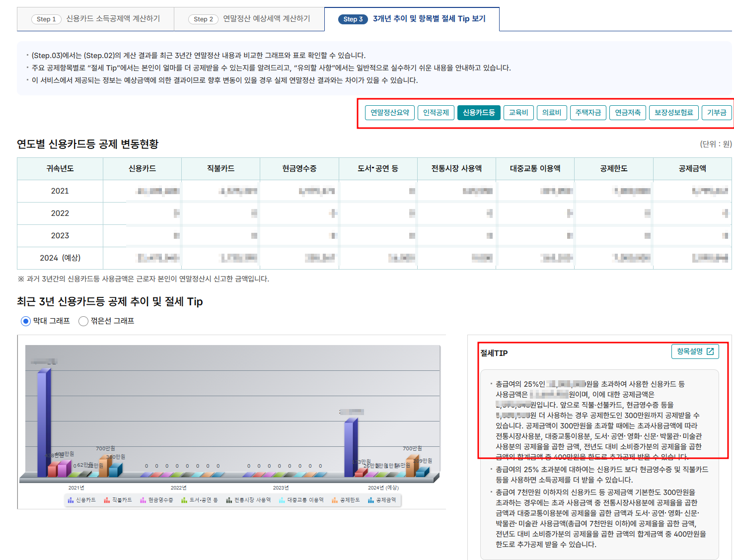Toggle 공제금액 legend icon in chart

[371, 500]
